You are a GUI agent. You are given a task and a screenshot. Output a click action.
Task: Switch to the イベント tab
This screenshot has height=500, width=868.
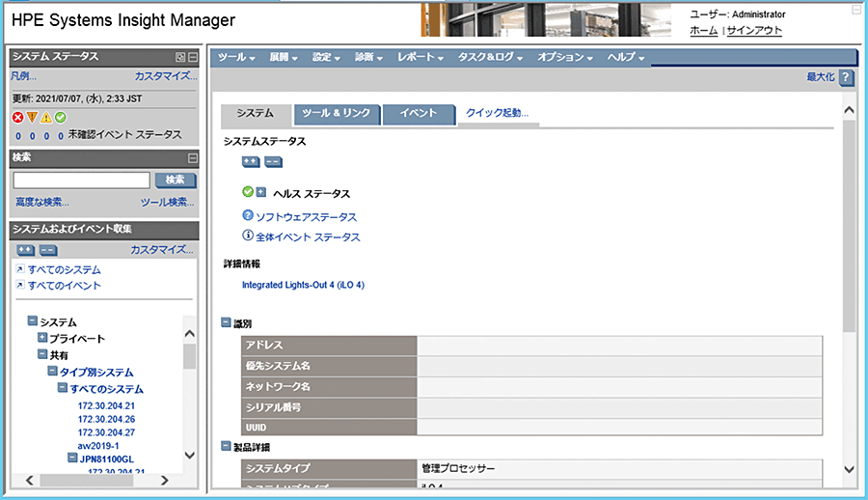pos(419,114)
